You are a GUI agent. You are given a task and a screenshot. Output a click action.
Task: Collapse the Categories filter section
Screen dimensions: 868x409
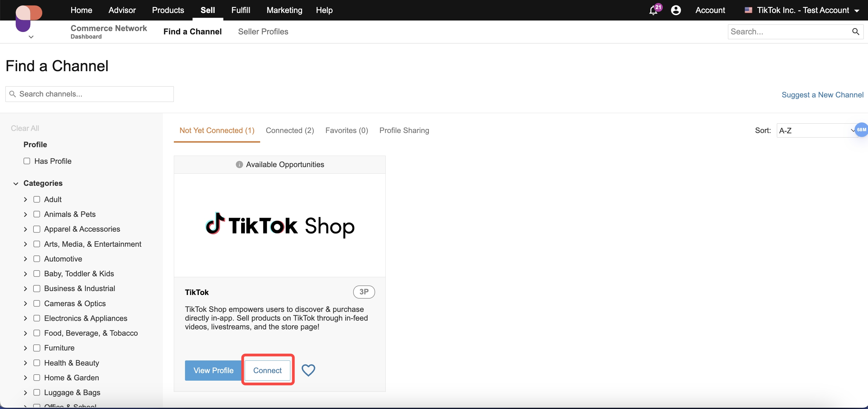point(16,183)
